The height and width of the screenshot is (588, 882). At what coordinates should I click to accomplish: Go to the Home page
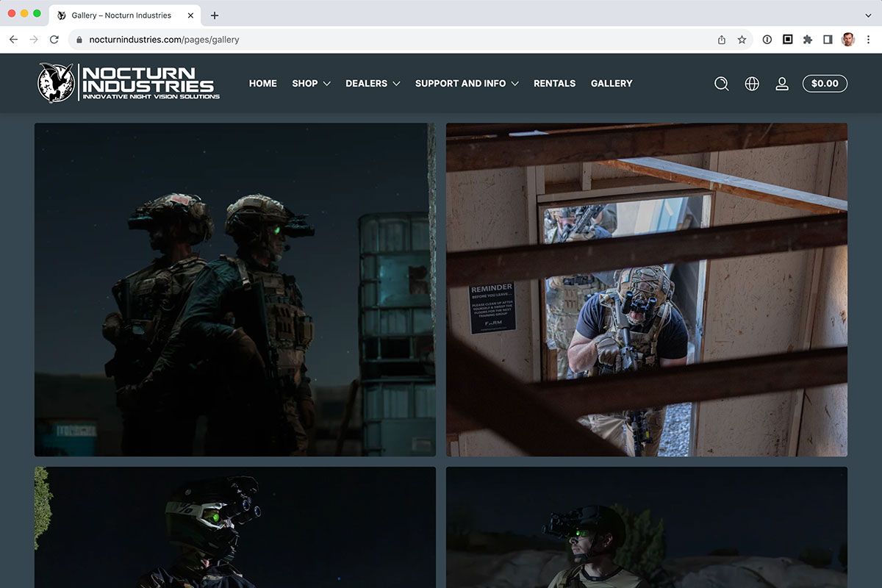(x=263, y=84)
